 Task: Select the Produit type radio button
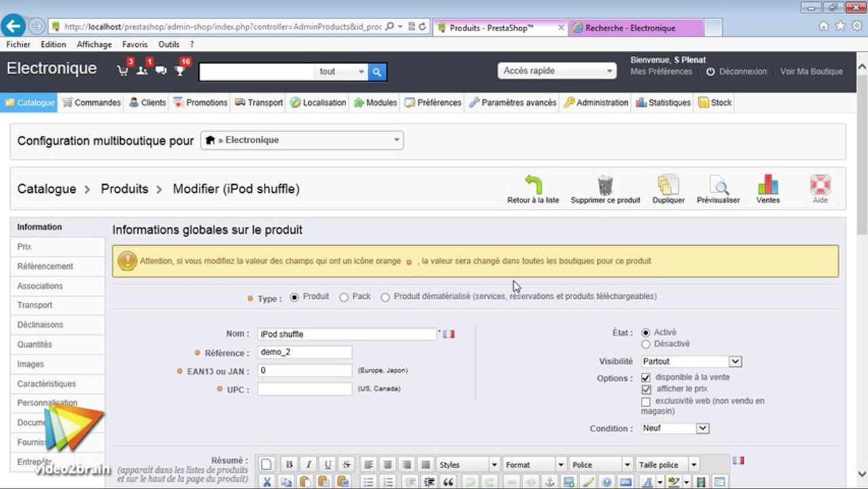295,297
